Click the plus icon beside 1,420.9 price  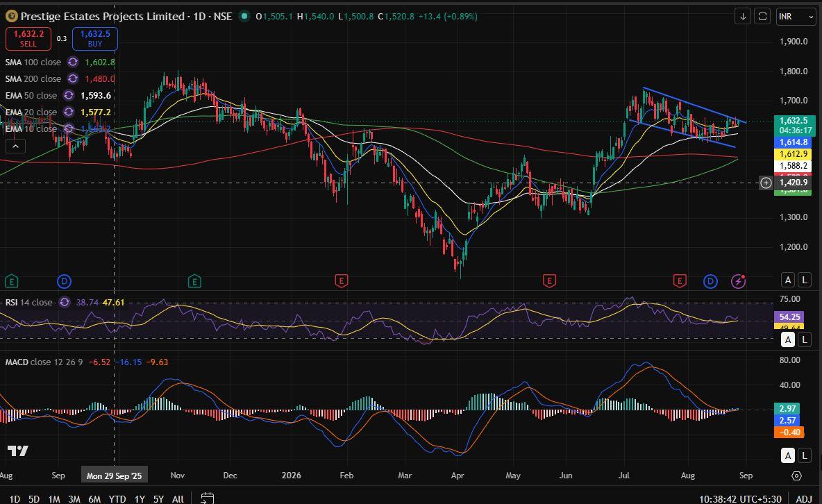pos(766,183)
